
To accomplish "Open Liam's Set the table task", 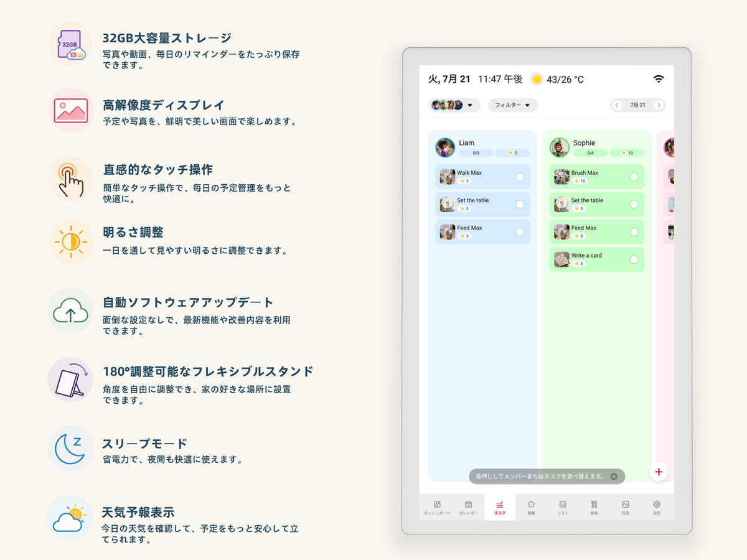I will pyautogui.click(x=482, y=204).
